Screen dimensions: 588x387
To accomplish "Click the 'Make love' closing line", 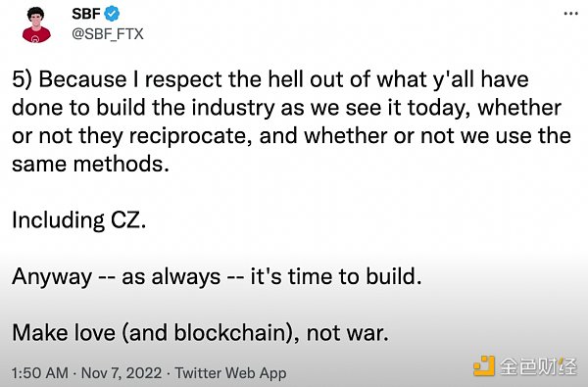I will [200, 333].
